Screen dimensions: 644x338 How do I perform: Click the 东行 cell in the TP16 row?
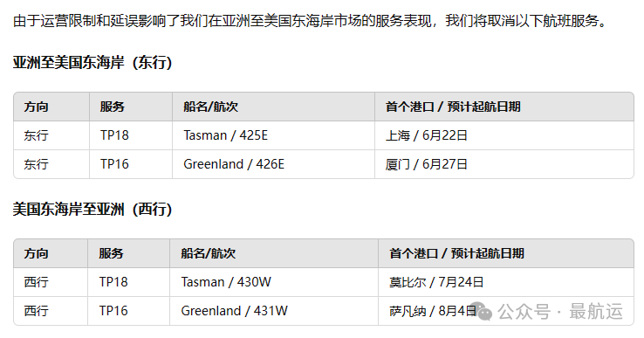pos(51,164)
